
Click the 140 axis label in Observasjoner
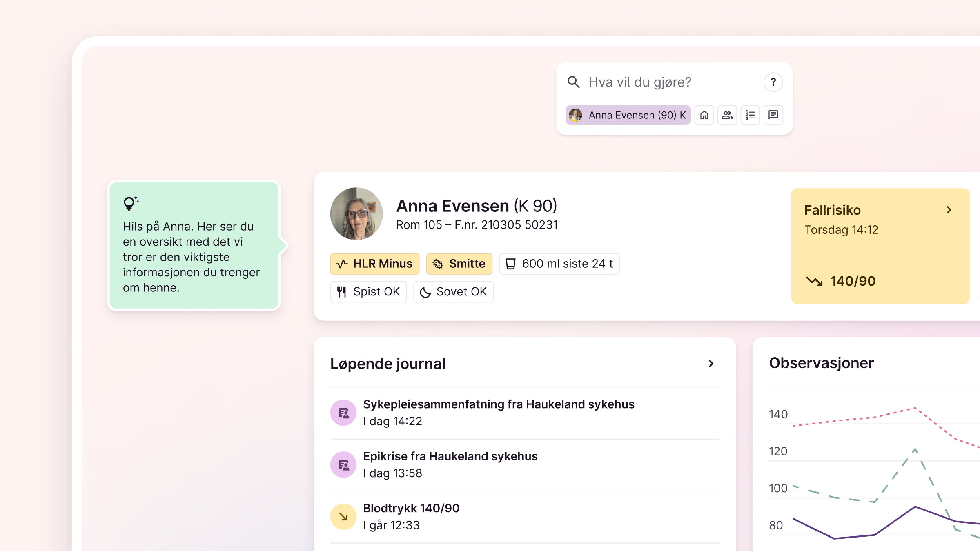(778, 414)
